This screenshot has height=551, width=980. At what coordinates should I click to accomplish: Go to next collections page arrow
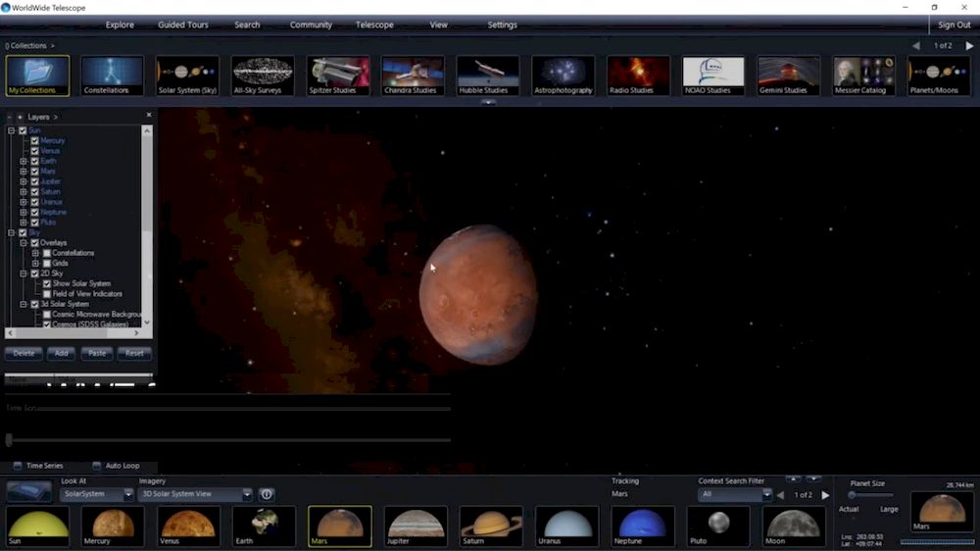click(969, 46)
